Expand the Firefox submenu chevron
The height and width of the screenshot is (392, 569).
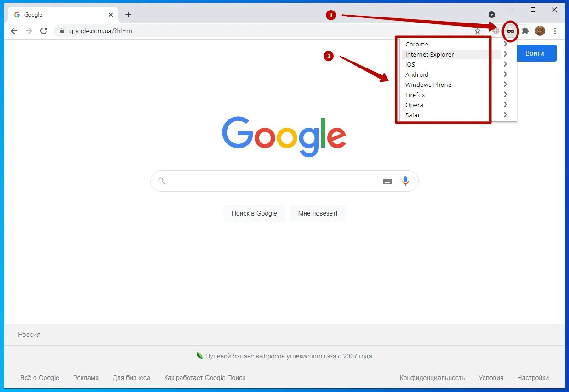506,95
